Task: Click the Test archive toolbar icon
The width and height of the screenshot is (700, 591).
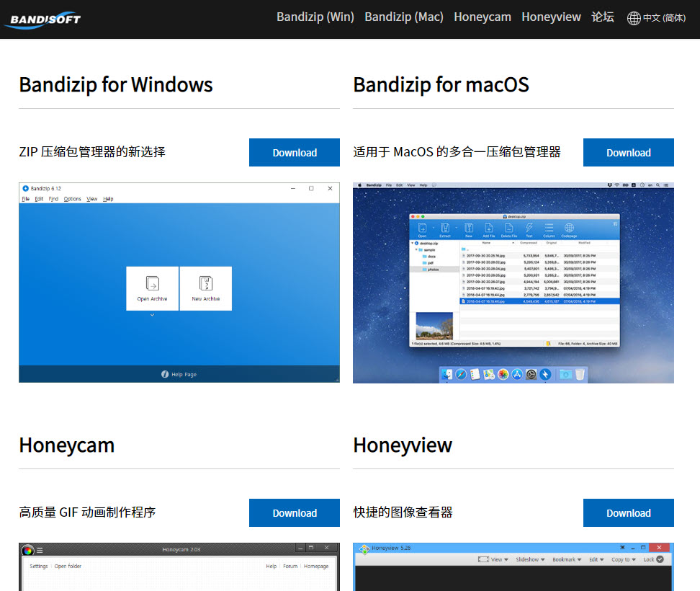Action: (529, 227)
